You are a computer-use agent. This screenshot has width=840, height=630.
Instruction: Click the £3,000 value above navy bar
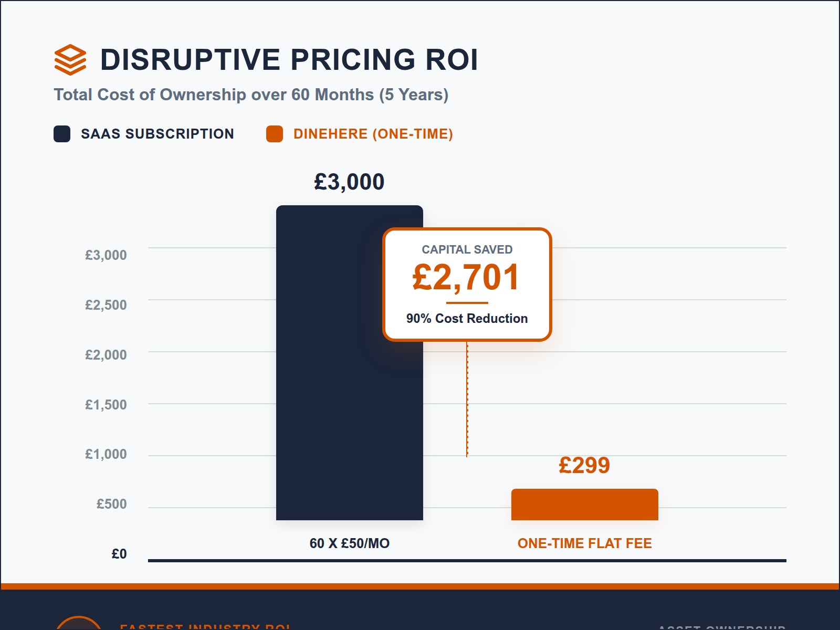[x=349, y=182]
